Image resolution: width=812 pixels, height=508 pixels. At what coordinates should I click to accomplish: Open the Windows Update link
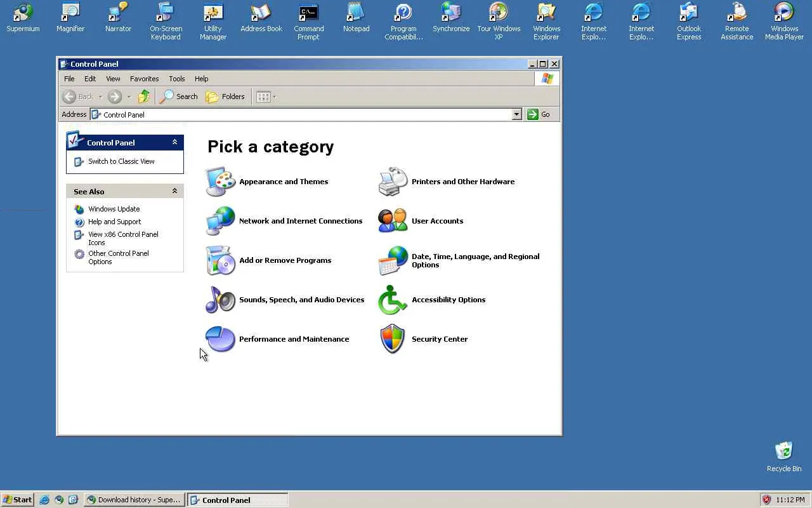(114, 209)
